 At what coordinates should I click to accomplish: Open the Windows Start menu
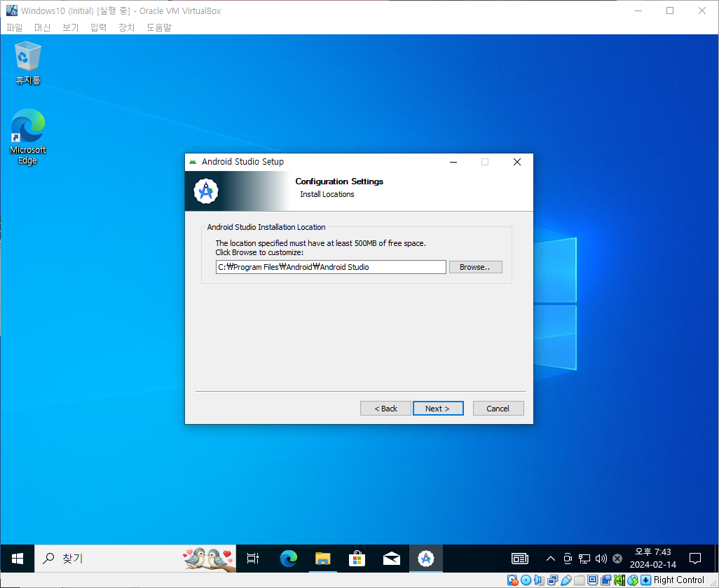[x=17, y=558]
